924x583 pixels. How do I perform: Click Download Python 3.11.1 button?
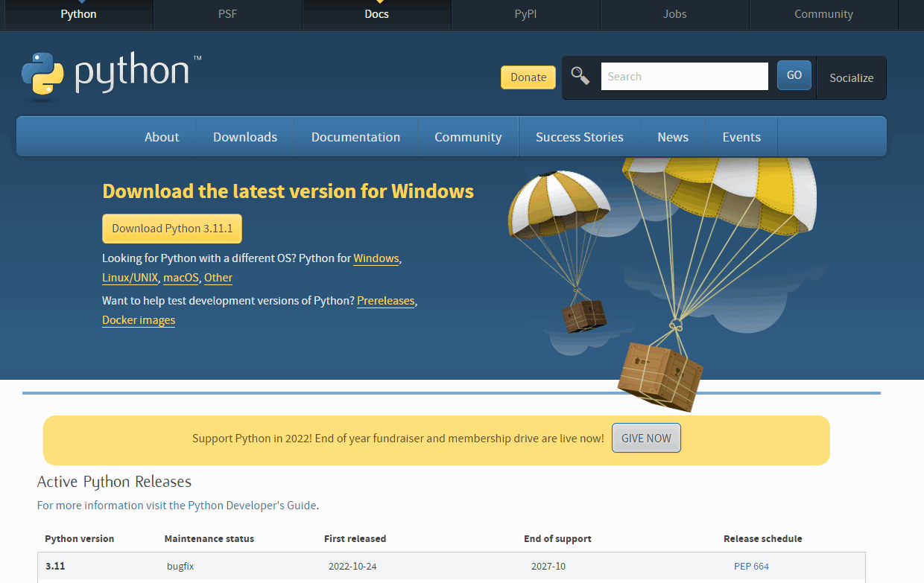coord(172,229)
